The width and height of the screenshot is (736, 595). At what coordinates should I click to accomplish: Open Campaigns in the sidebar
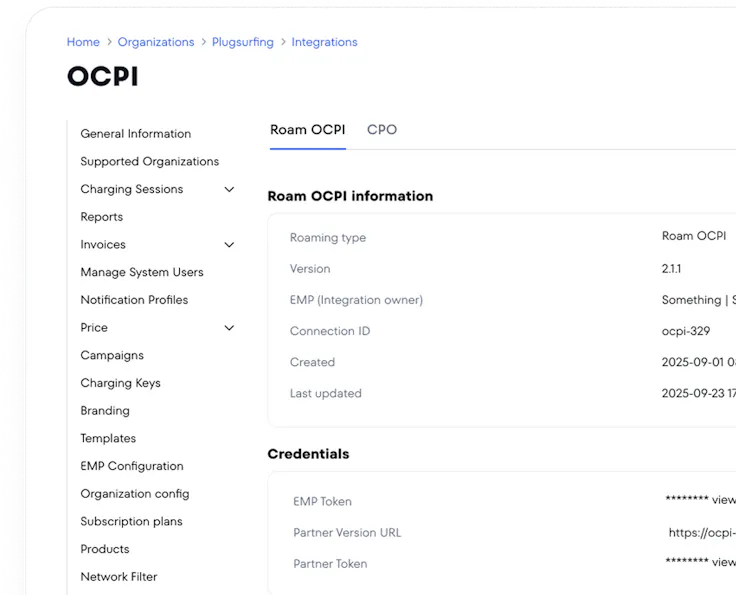tap(112, 355)
